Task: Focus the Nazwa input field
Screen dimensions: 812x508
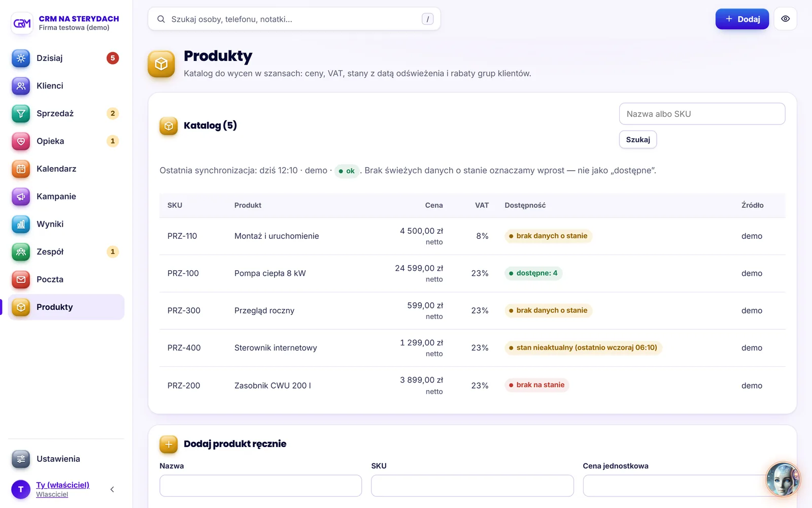Action: click(260, 486)
